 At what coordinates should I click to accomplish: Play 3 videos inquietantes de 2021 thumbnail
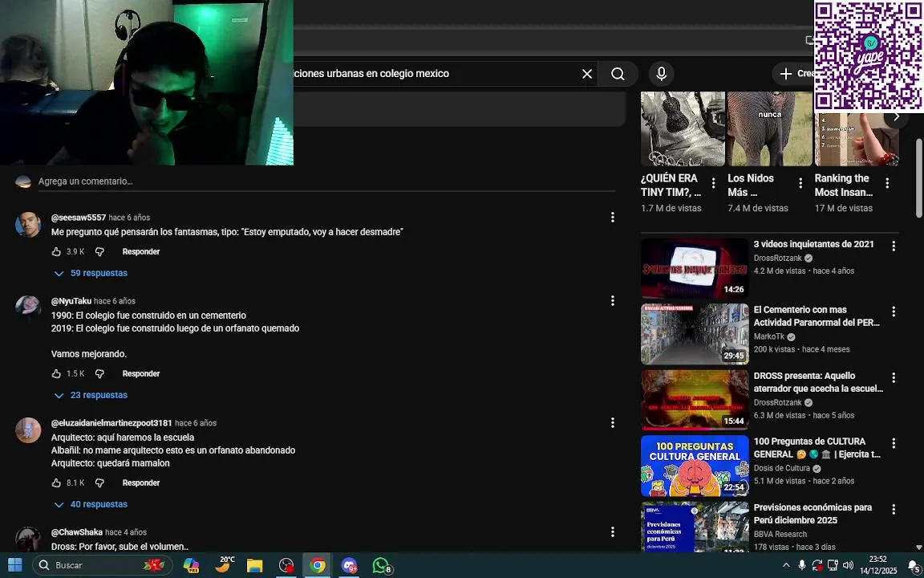tap(694, 268)
